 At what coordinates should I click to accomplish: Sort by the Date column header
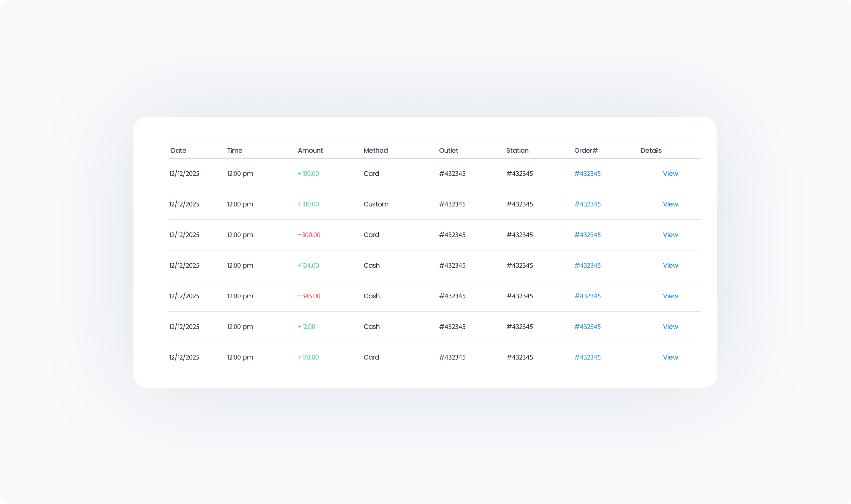pyautogui.click(x=178, y=151)
